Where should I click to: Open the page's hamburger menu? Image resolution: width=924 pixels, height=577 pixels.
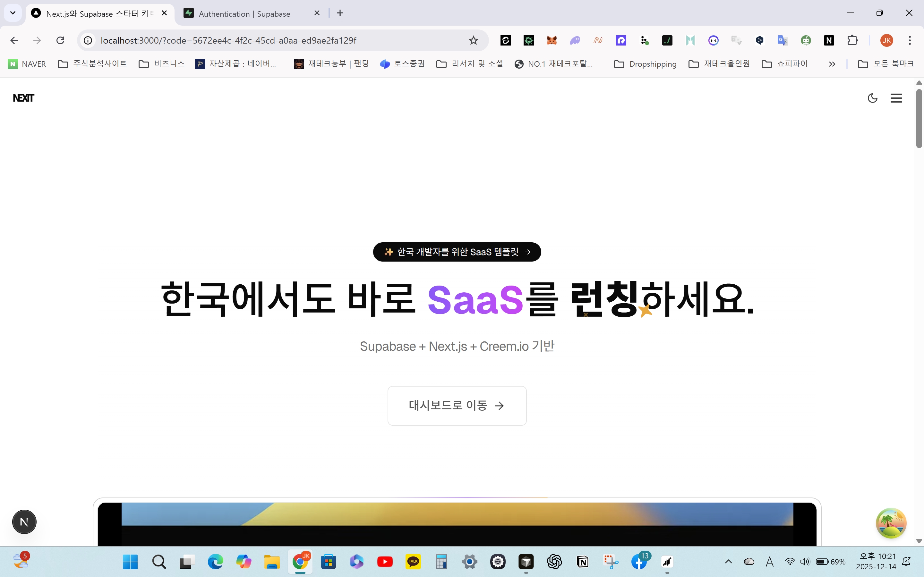[x=896, y=98]
